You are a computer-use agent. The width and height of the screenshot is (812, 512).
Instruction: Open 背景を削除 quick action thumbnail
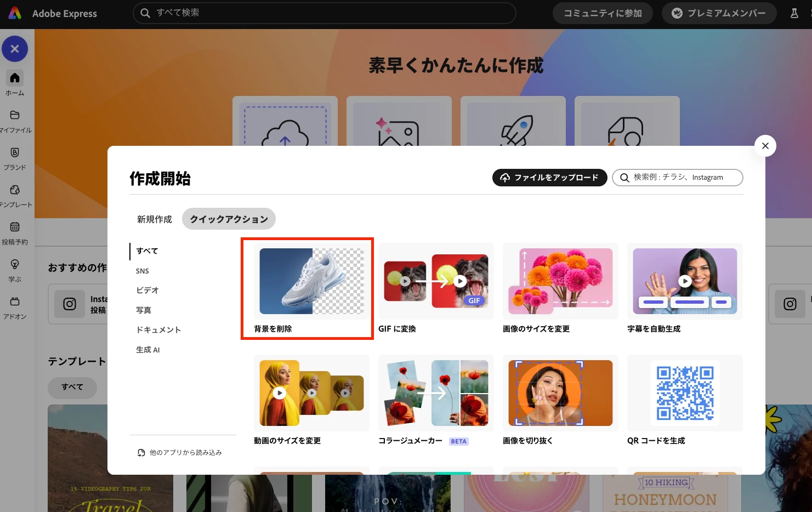[311, 281]
